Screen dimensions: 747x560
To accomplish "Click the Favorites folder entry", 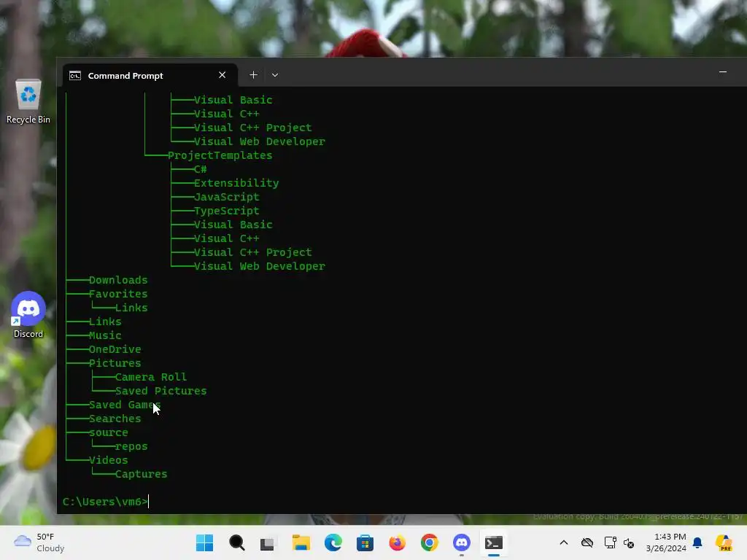I will (118, 294).
